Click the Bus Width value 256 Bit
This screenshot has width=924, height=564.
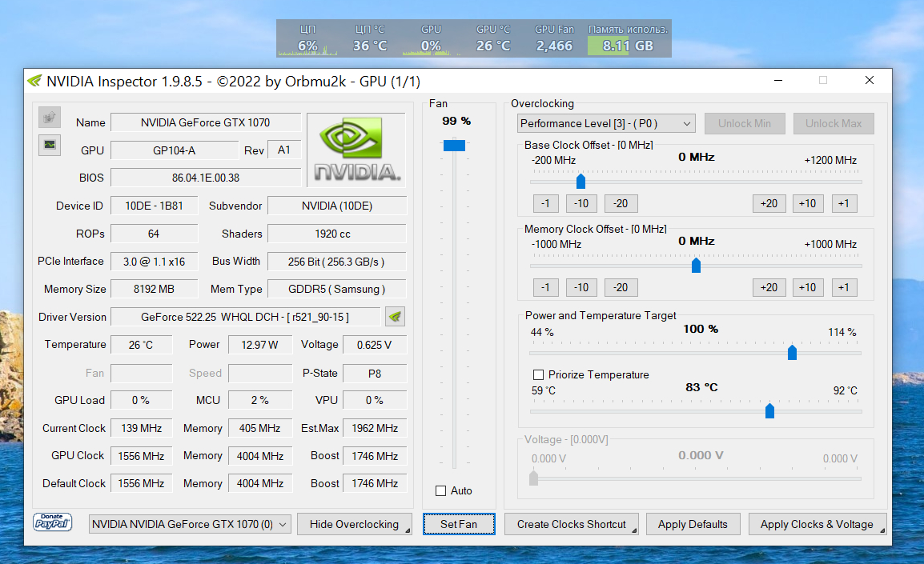[x=336, y=262]
